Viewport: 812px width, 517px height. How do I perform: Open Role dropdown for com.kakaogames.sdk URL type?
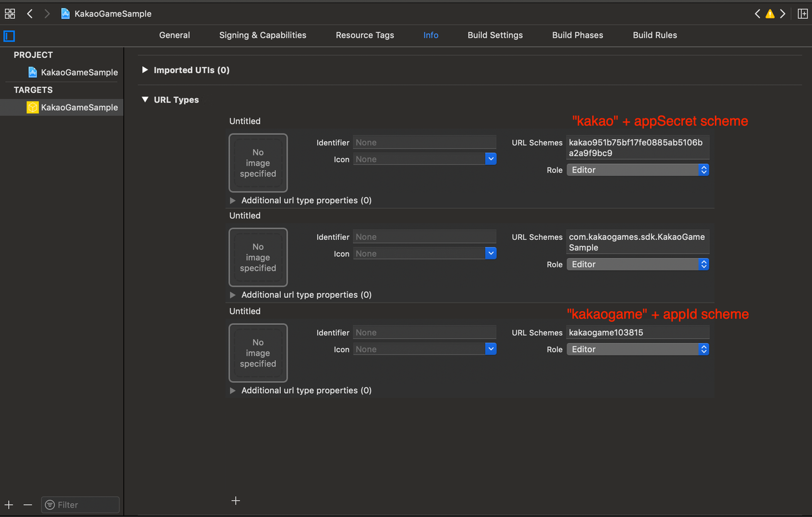(638, 264)
